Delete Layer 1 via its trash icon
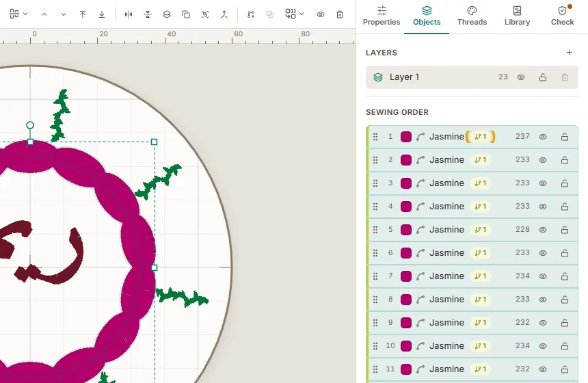588x383 pixels. click(x=564, y=77)
